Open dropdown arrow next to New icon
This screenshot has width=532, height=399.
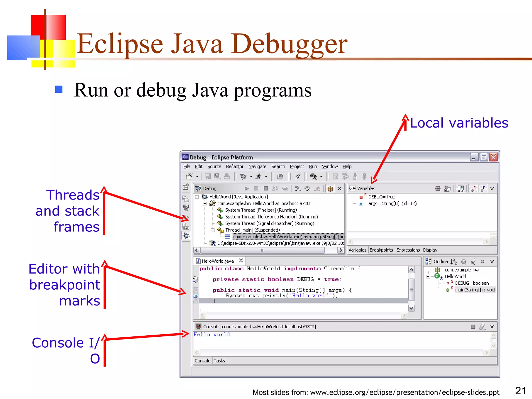pyautogui.click(x=197, y=177)
